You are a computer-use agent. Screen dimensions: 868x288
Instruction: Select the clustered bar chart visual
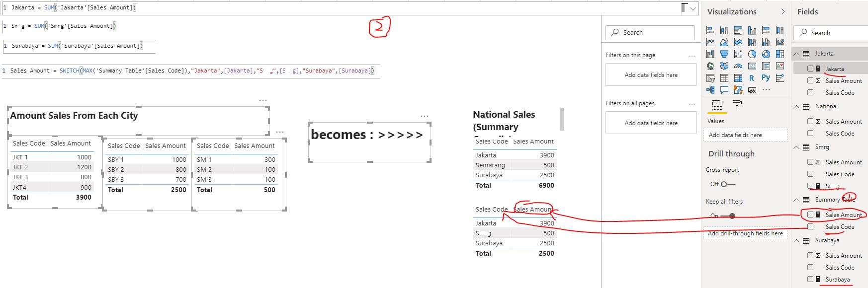click(738, 30)
